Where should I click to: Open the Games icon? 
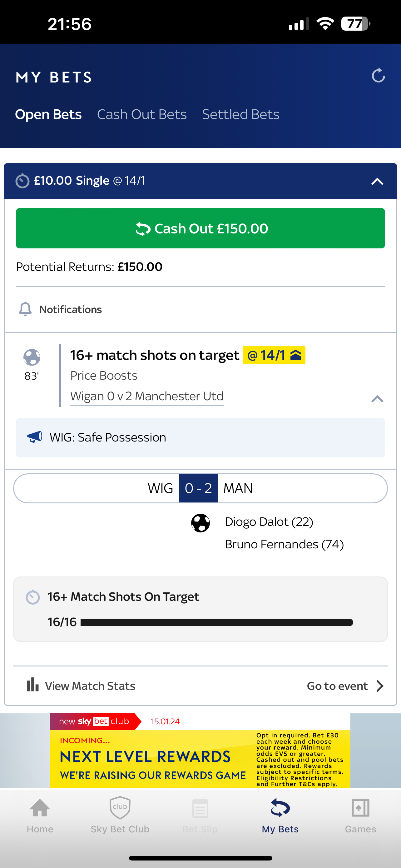tap(360, 808)
